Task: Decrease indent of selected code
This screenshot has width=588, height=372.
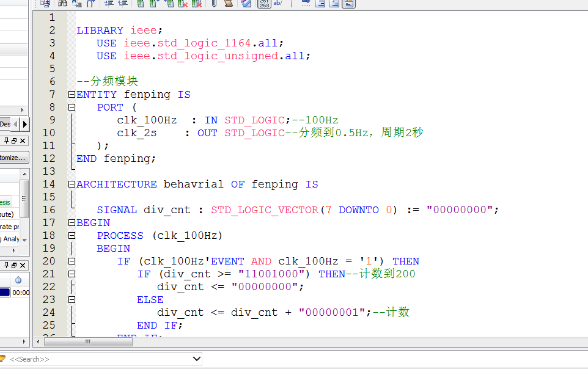Action: tap(123, 3)
